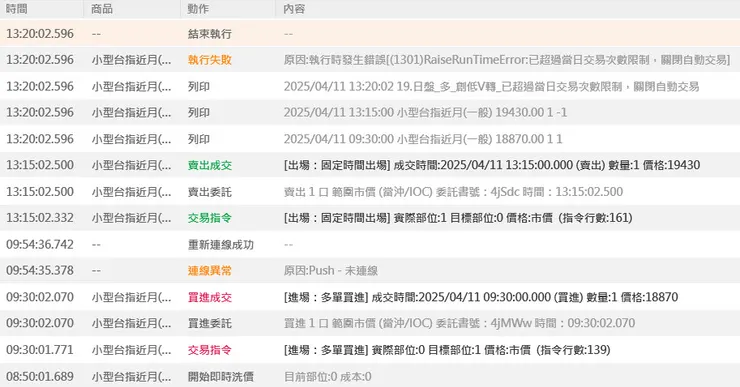Click the 買進委託 action label
Image resolution: width=740 pixels, height=387 pixels.
(x=210, y=323)
